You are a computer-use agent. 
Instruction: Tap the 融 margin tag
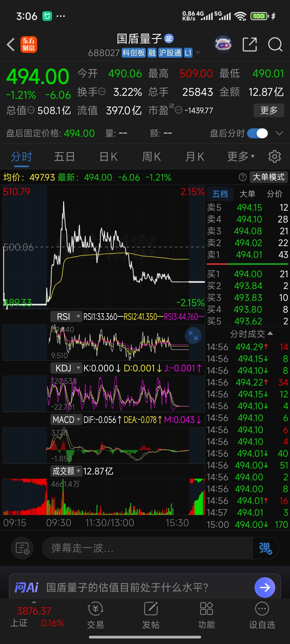(152, 53)
